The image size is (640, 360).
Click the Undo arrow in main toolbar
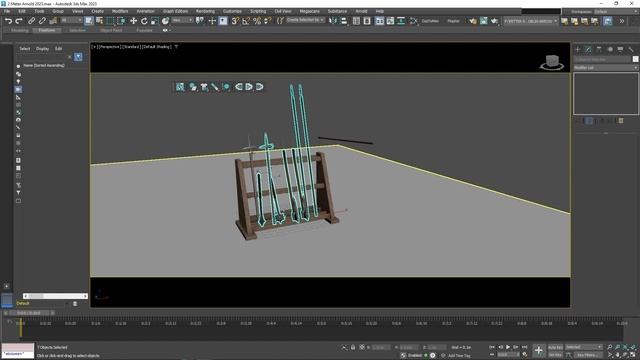point(9,21)
